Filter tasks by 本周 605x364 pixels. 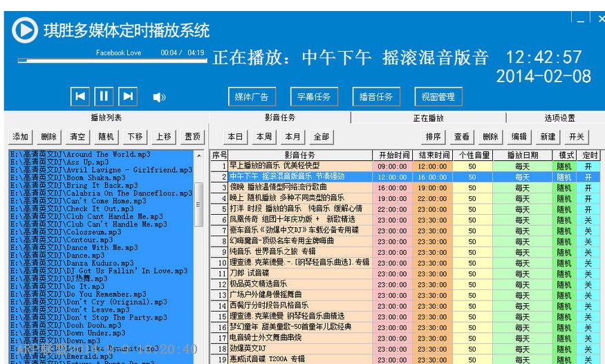264,137
